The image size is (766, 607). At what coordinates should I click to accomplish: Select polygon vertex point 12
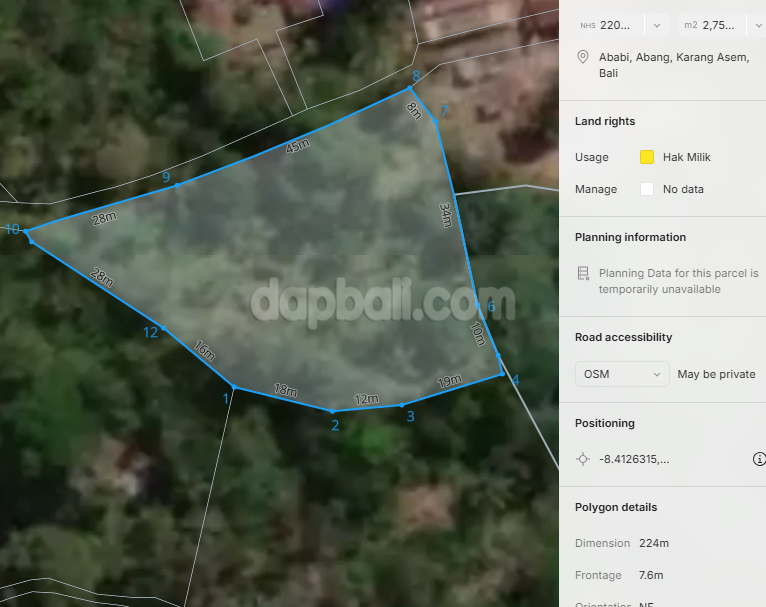point(165,329)
